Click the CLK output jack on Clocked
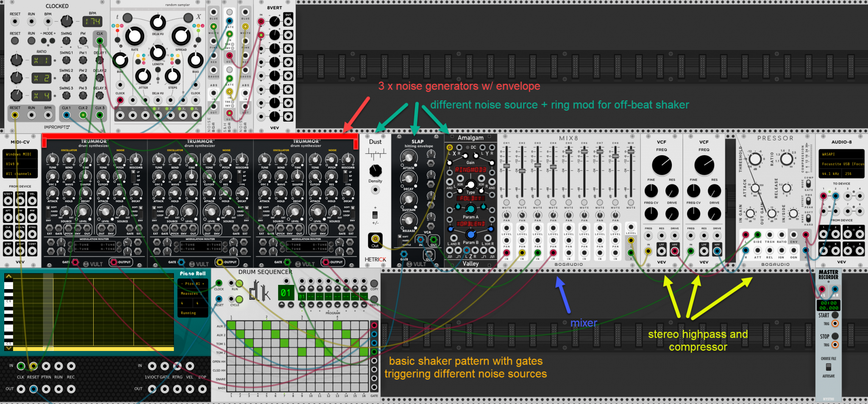 click(100, 41)
